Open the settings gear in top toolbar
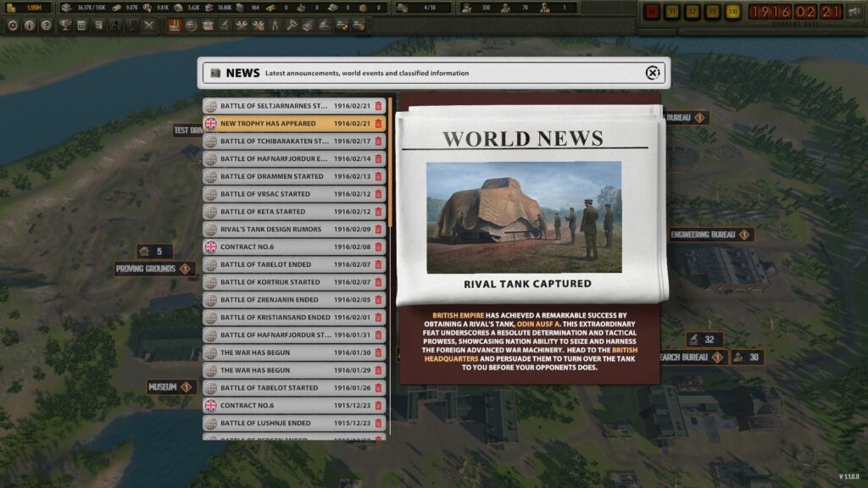 [x=13, y=25]
